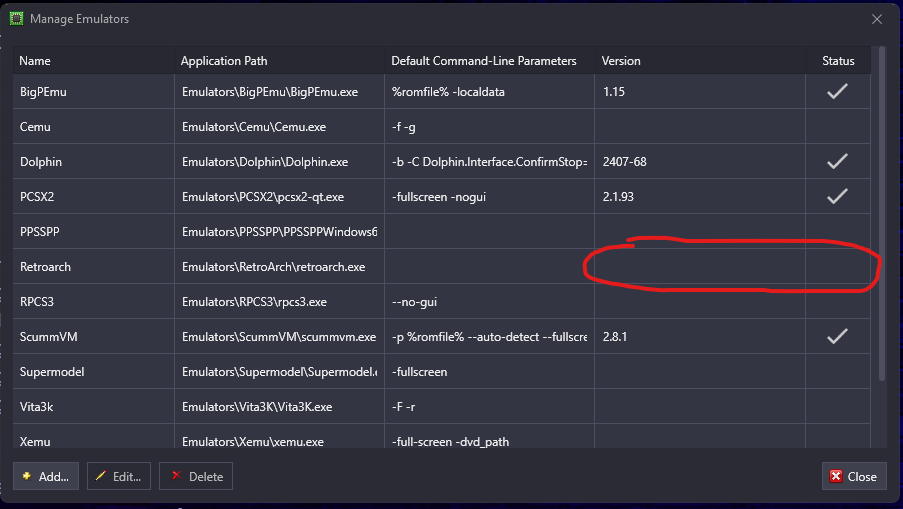Click the ScummVM status checkmark
903x509 pixels.
click(x=837, y=336)
